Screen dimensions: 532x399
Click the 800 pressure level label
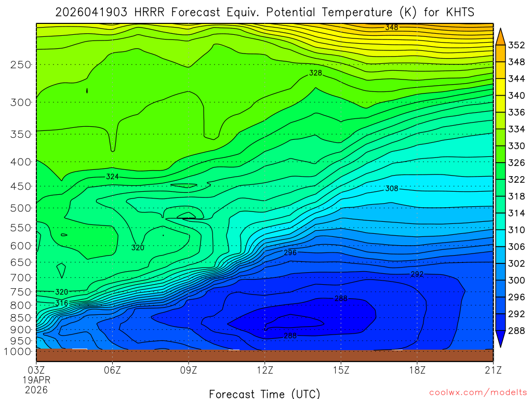click(x=20, y=305)
